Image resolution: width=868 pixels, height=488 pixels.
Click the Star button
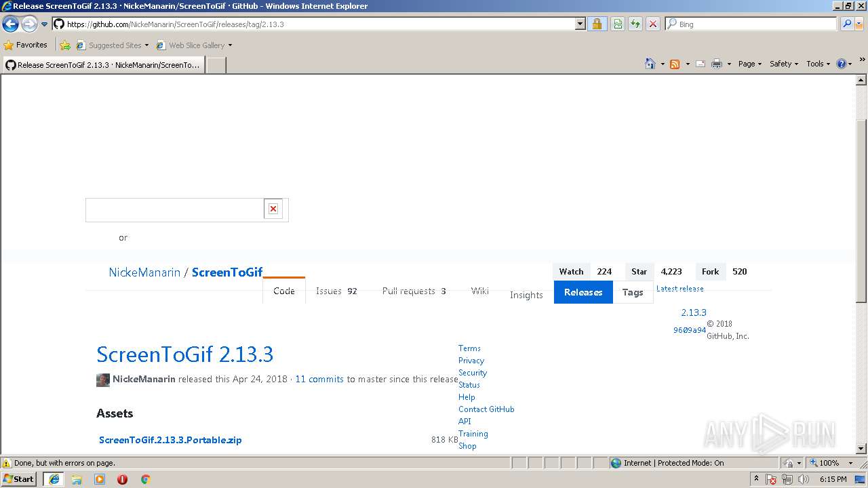pyautogui.click(x=639, y=271)
